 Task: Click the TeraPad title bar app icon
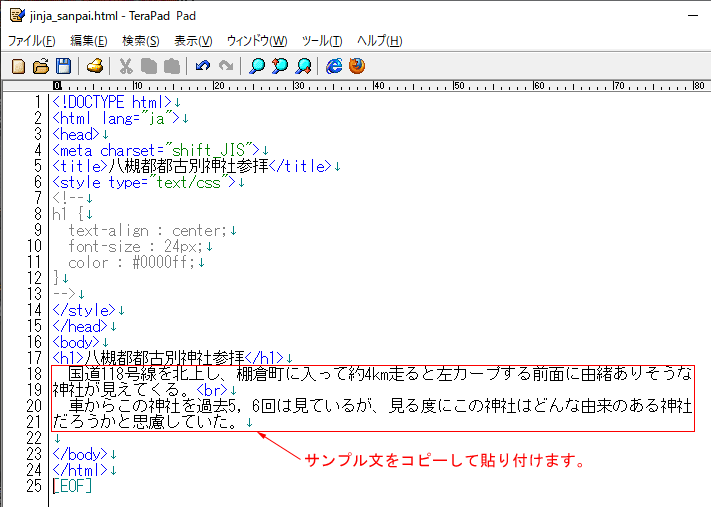click(18, 15)
